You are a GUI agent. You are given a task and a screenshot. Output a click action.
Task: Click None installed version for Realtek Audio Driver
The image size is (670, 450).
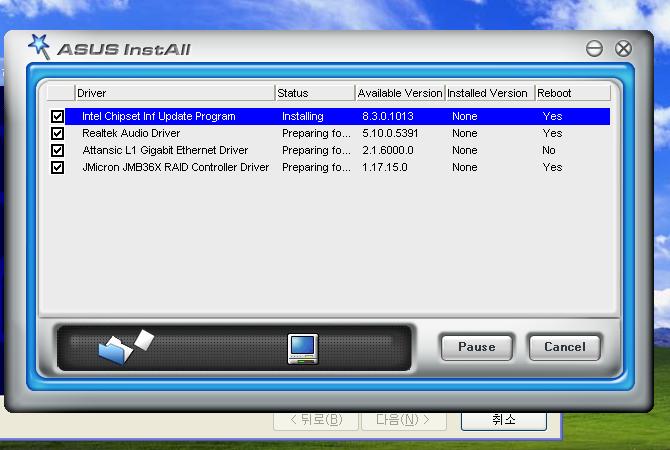(x=464, y=133)
